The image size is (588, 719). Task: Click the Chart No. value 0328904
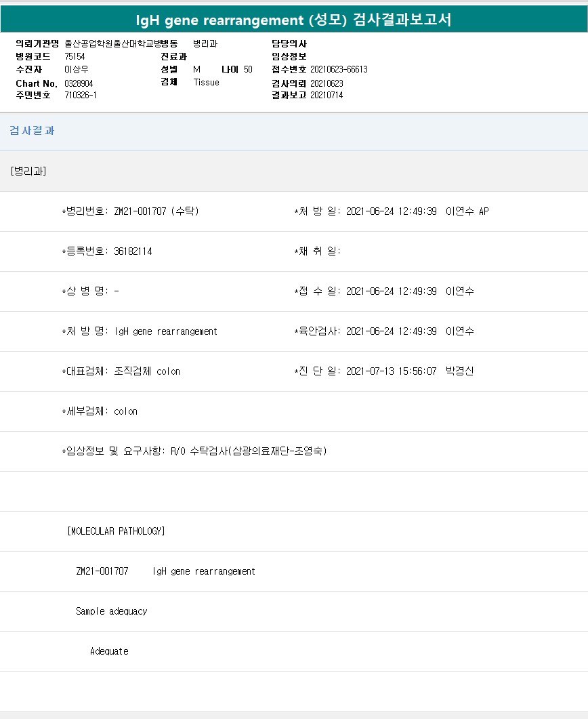[x=79, y=83]
